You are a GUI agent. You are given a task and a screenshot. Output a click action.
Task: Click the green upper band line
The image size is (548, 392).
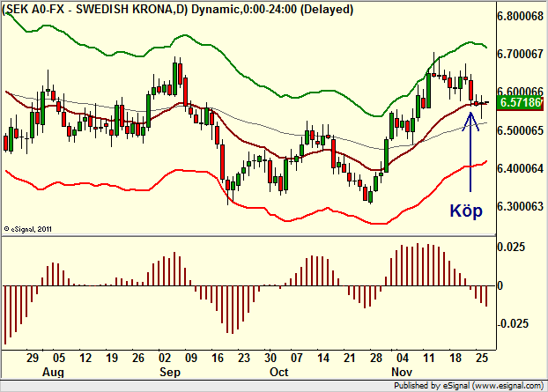(x=245, y=77)
